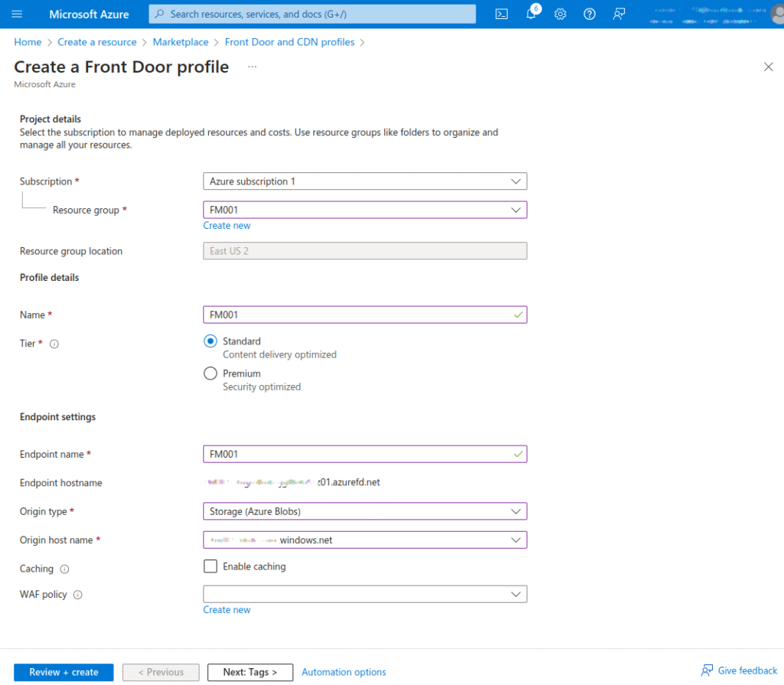Select the Standard tier radio button

pyautogui.click(x=211, y=341)
